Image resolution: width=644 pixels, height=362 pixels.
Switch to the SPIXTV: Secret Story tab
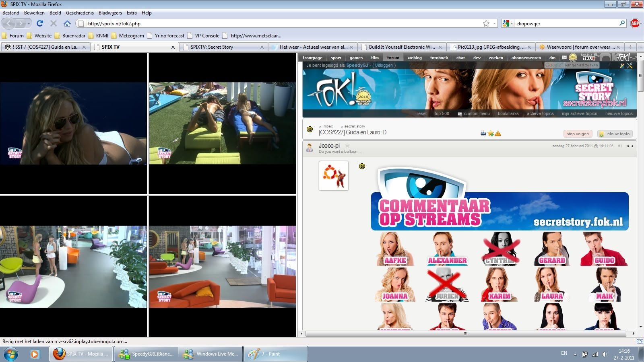tap(223, 47)
